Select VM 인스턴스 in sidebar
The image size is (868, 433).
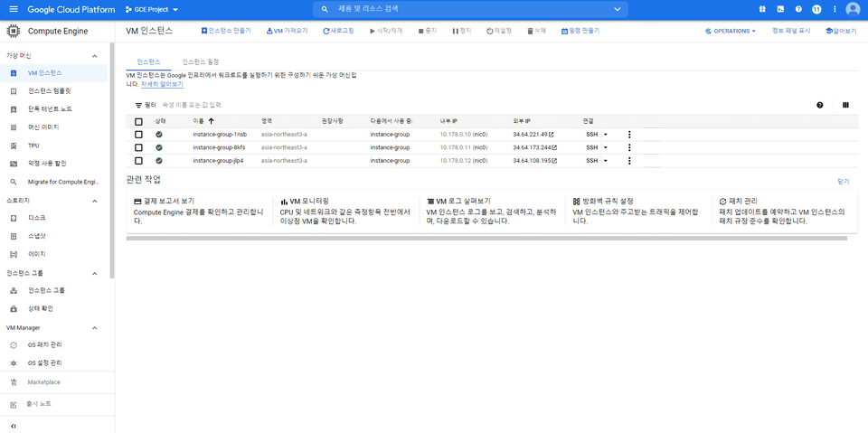pos(53,73)
